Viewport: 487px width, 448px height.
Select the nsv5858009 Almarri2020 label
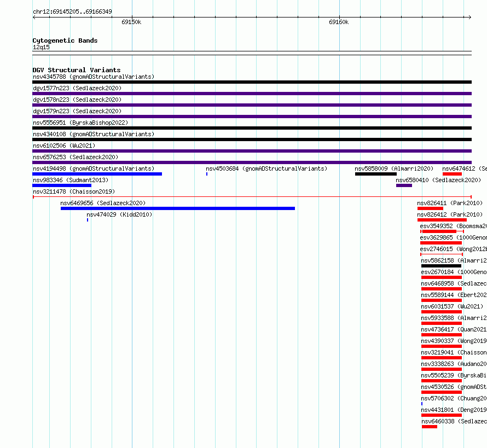[x=394, y=168]
